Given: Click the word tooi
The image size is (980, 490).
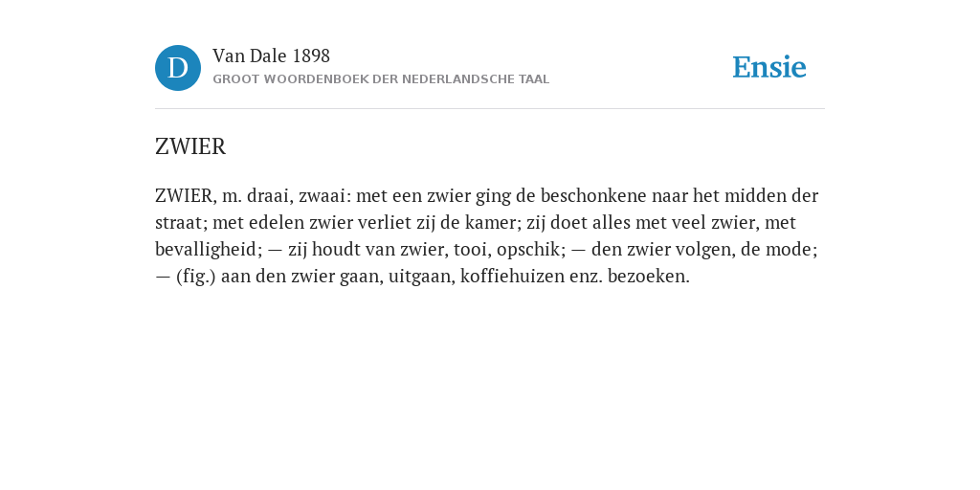Looking at the screenshot, I should [x=471, y=250].
